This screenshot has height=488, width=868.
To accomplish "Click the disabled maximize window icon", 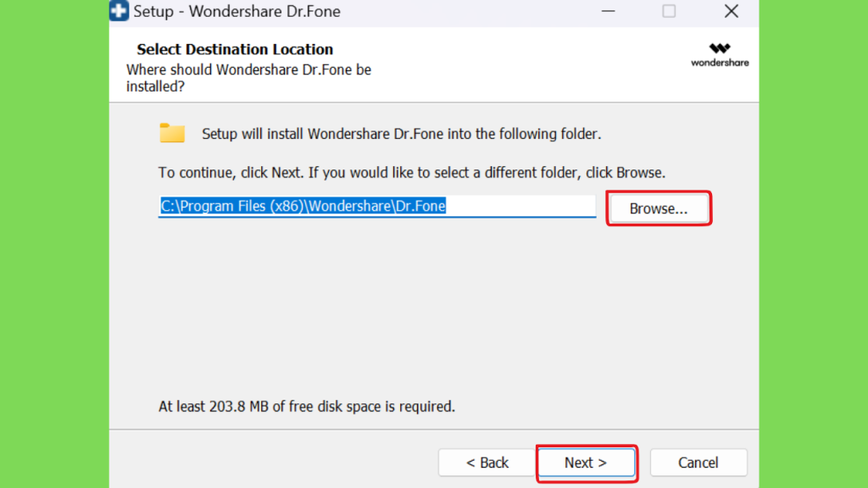I will coord(669,11).
